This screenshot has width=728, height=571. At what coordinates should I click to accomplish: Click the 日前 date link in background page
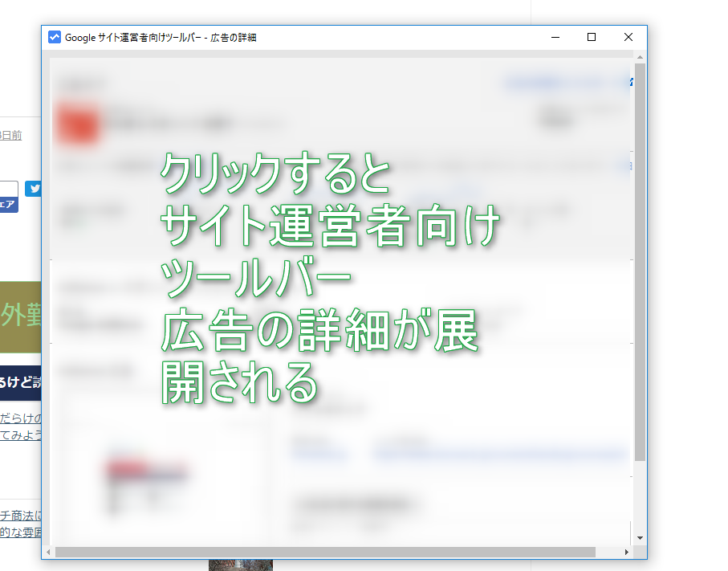click(10, 135)
